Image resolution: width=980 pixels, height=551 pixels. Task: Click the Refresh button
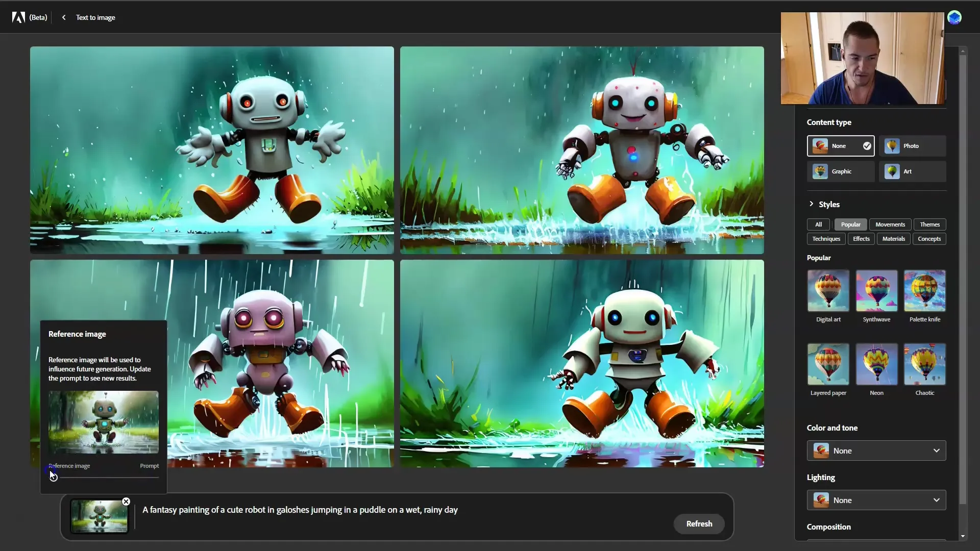(x=699, y=523)
